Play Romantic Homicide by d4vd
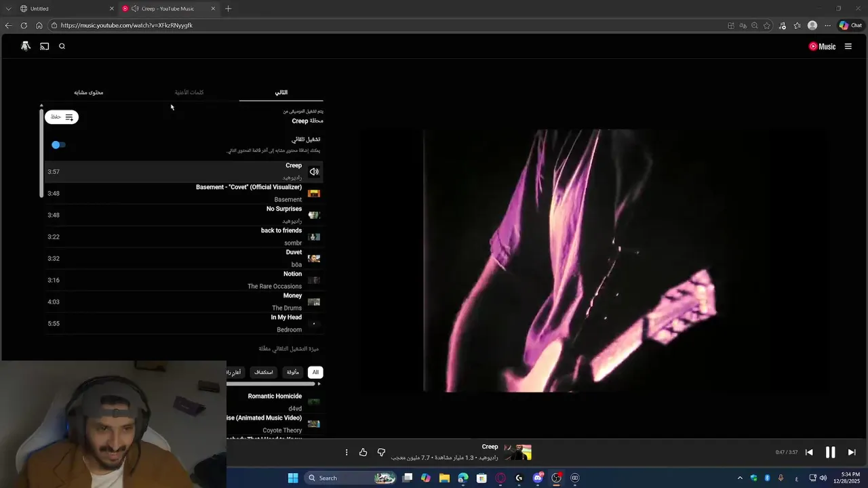 click(275, 402)
